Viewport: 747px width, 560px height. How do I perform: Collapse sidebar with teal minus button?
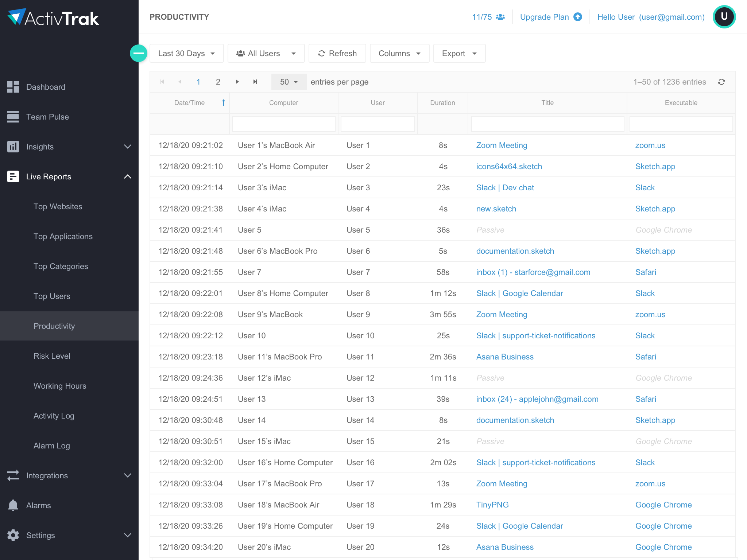coord(139,53)
